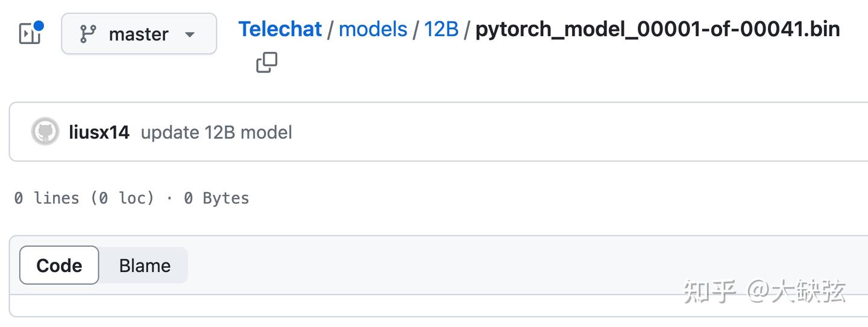868x327 pixels.
Task: Click the git branch icon beside master
Action: point(88,34)
